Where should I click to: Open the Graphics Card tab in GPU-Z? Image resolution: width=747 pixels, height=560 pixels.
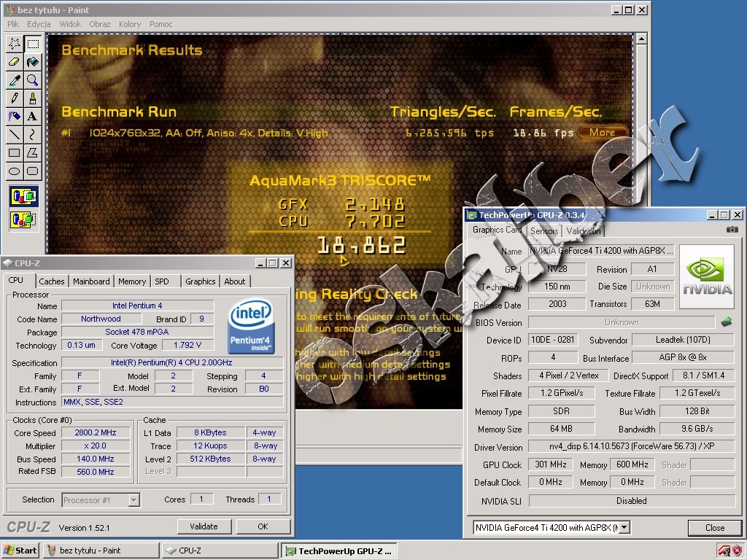[x=497, y=230]
